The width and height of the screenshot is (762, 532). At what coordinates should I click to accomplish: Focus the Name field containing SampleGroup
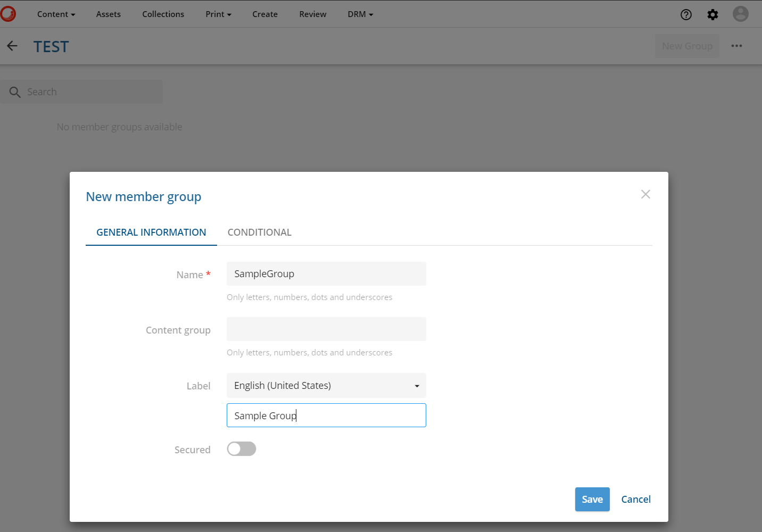pyautogui.click(x=326, y=273)
